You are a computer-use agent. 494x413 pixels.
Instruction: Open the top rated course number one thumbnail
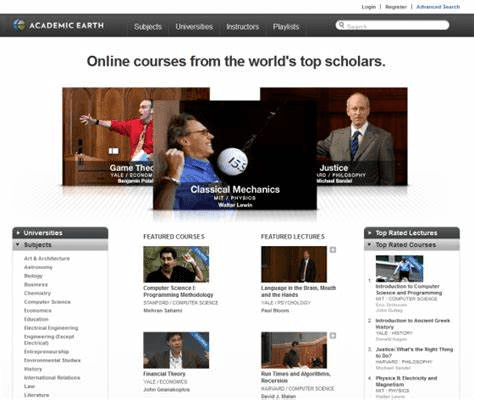[399, 269]
